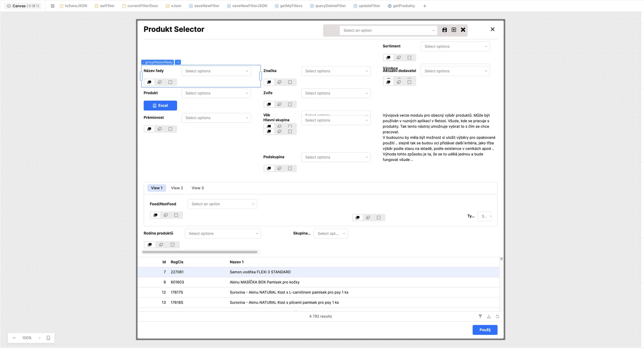Click the plus icon after getProdukty tab
Image resolution: width=644 pixels, height=349 pixels.
425,6
